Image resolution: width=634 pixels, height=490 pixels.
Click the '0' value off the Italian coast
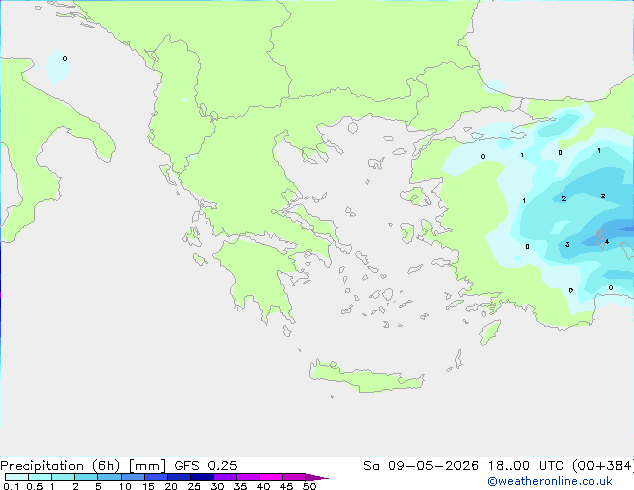pos(65,59)
